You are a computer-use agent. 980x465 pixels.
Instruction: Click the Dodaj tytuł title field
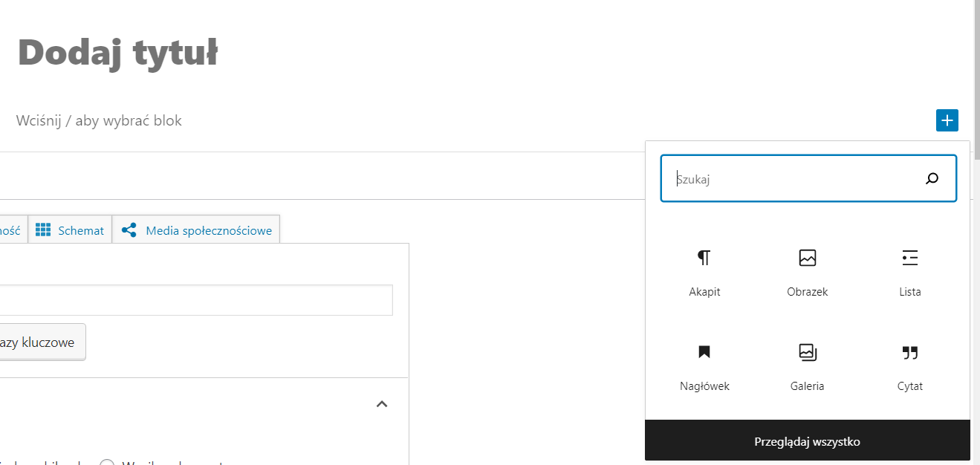point(117,53)
